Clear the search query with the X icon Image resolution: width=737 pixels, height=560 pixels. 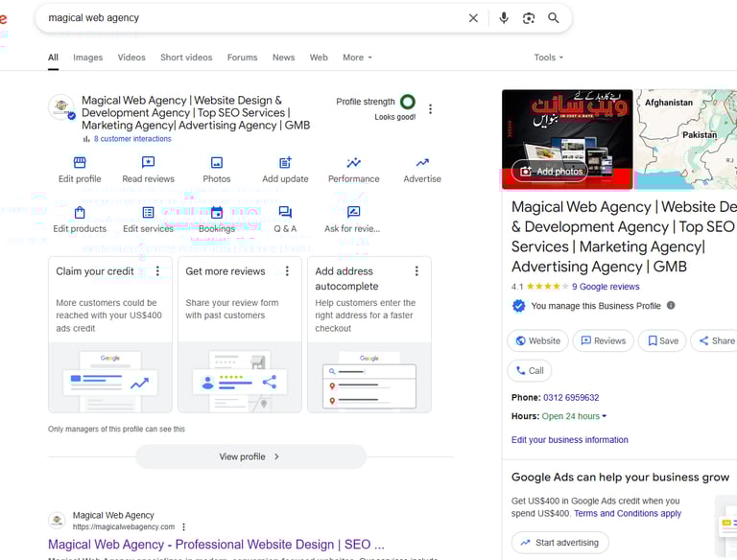tap(473, 18)
